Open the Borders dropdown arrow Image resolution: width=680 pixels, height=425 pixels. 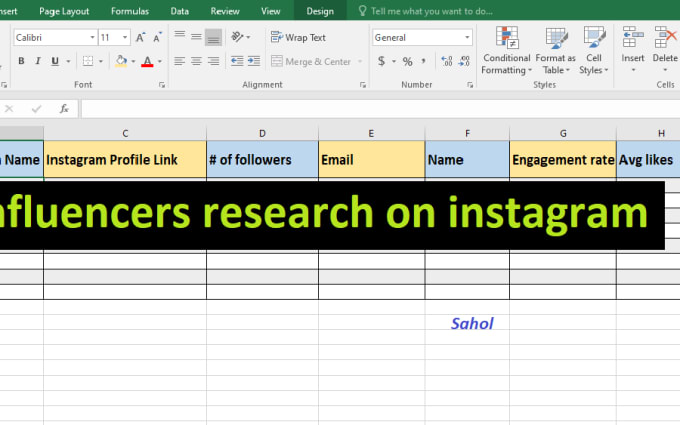click(101, 61)
